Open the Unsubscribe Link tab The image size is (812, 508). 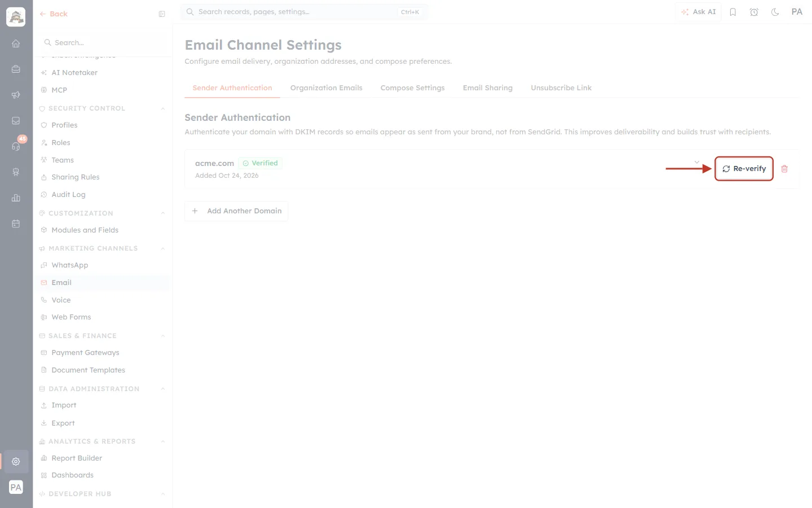(x=561, y=88)
